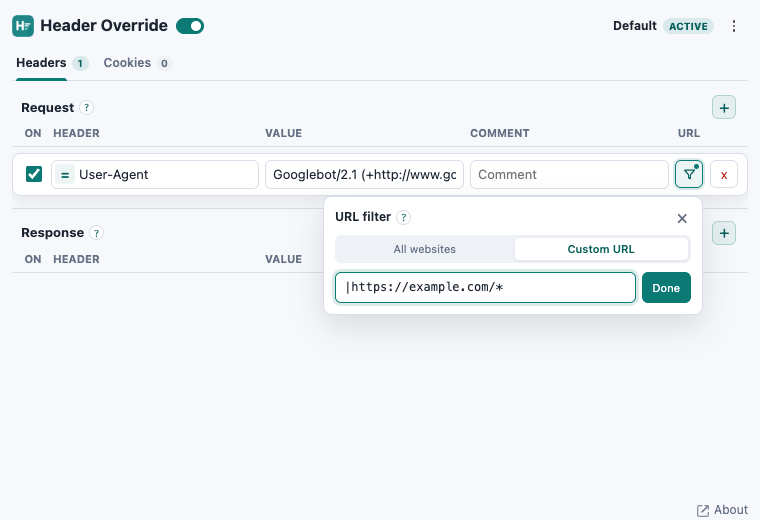This screenshot has width=760, height=520.
Task: Click the Googlebot value field
Action: click(364, 174)
